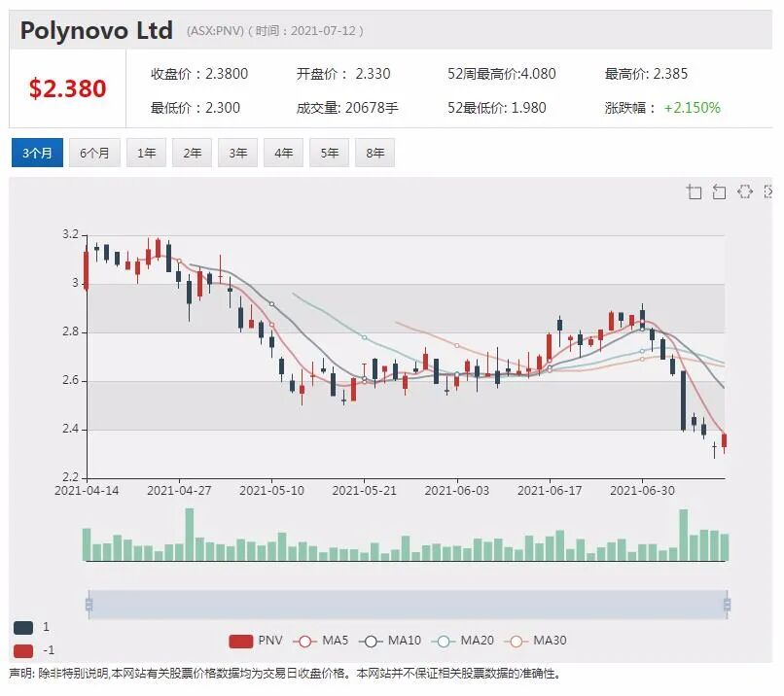Click the (ASX:PNV) ticker text
Screen dimensions: 784x696
215,31
